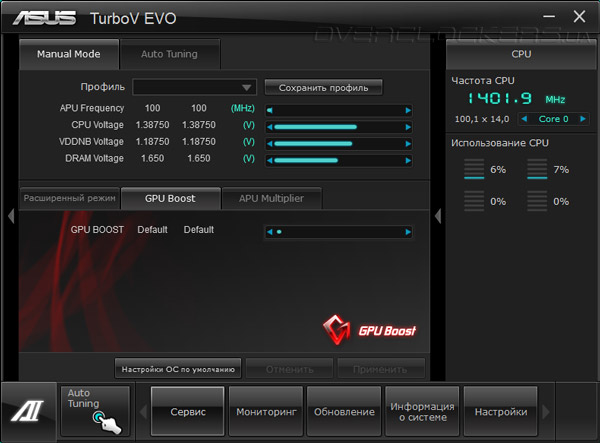Open the Настройки section
600x443 pixels.
tap(501, 411)
